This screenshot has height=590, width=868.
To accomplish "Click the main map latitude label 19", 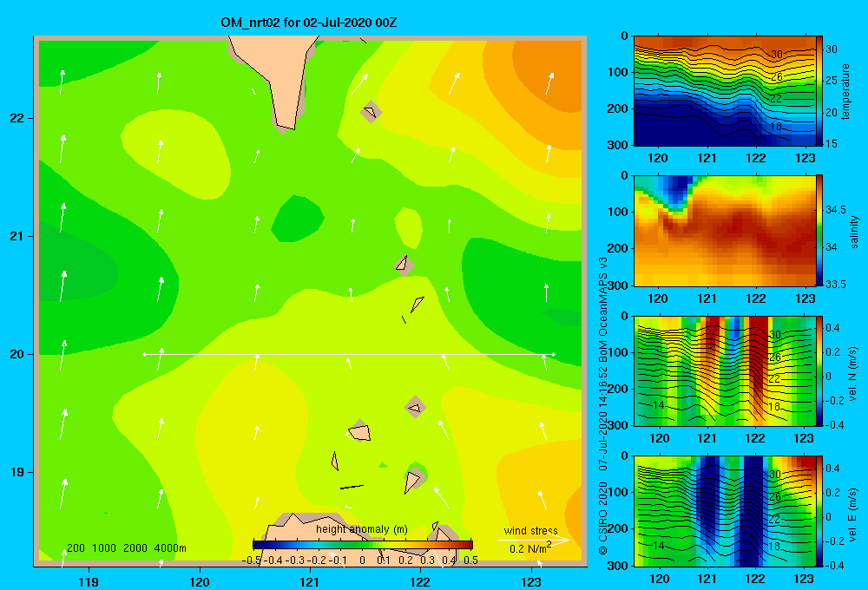I will click(17, 472).
